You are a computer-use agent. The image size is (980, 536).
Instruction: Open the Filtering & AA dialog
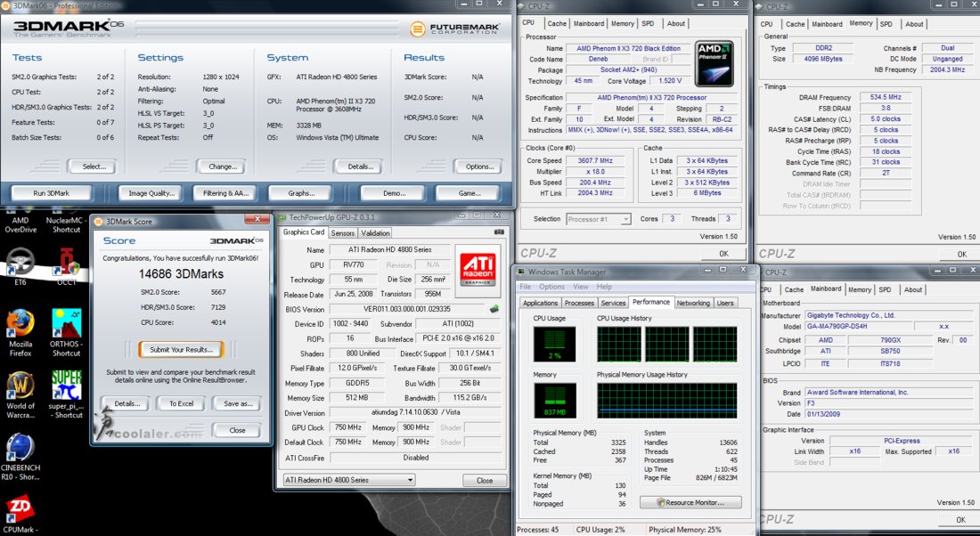[225, 193]
